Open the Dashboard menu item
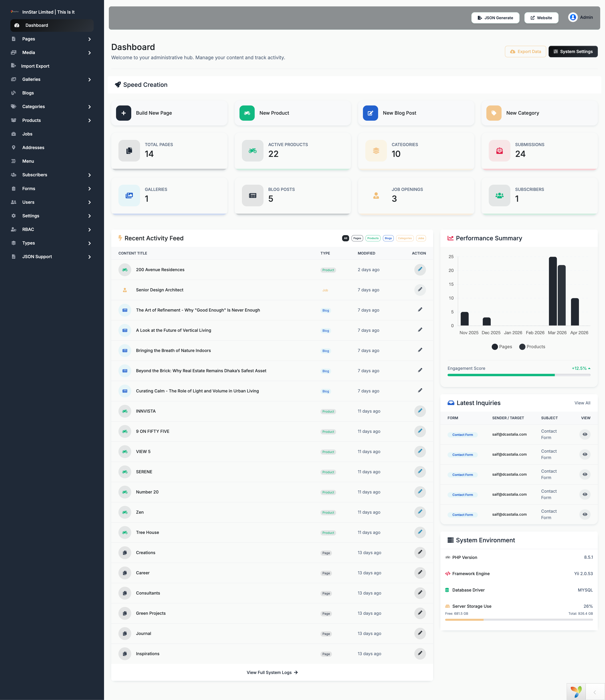The height and width of the screenshot is (700, 605). (52, 25)
